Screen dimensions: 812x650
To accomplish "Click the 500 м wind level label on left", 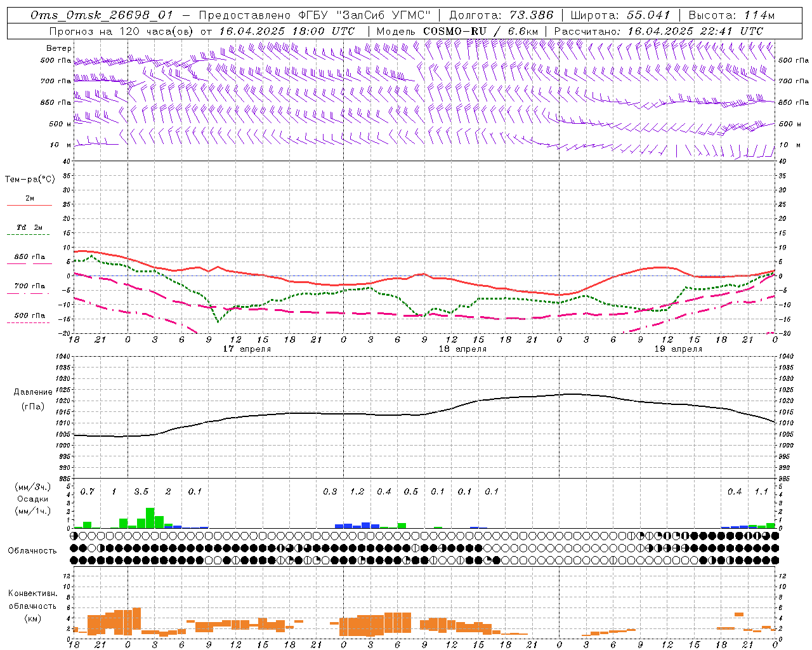I will [60, 124].
